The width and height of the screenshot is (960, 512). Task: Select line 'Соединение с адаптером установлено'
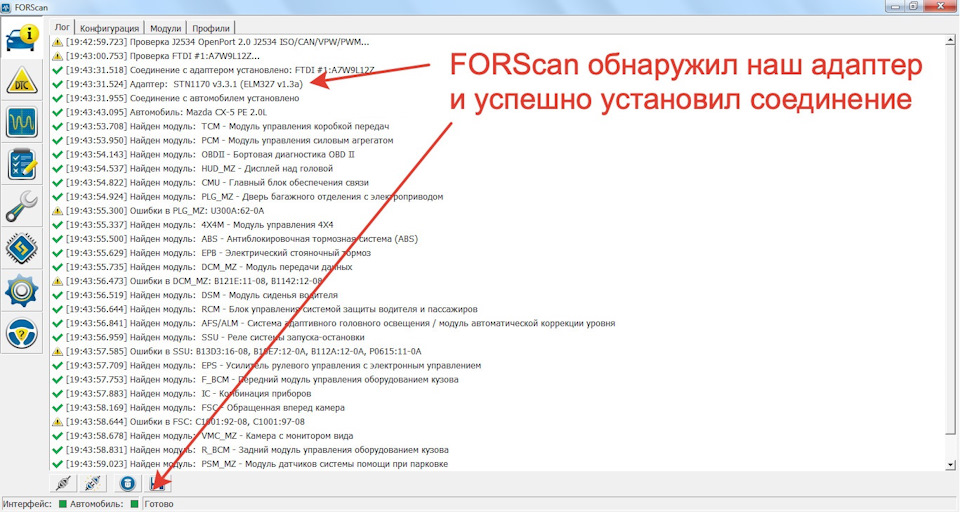click(x=220, y=70)
